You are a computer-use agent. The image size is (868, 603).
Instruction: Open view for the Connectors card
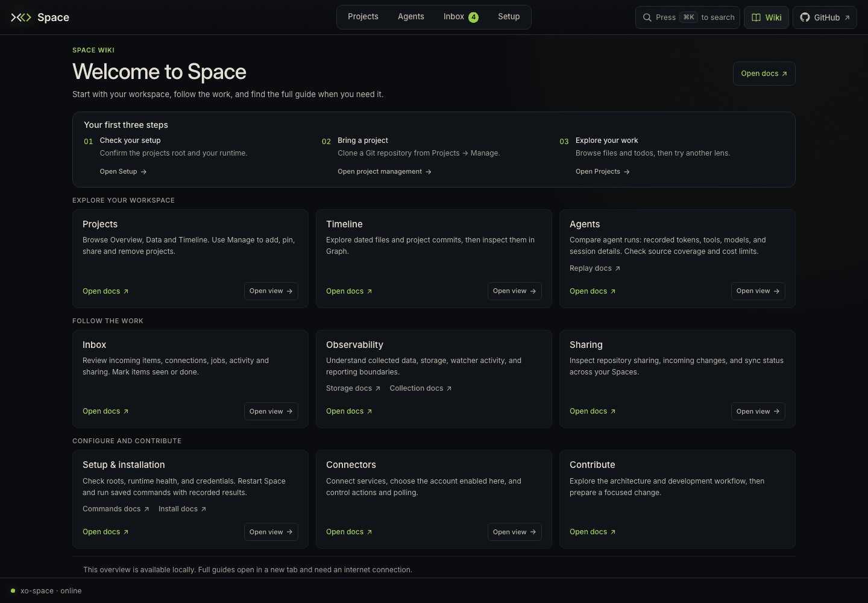click(x=515, y=532)
